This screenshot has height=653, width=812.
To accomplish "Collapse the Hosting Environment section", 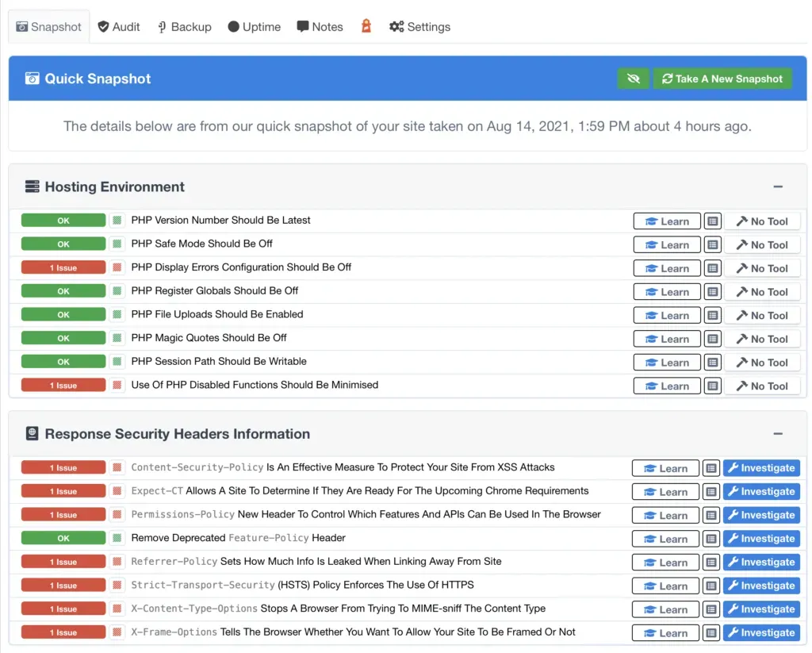I will (x=778, y=186).
